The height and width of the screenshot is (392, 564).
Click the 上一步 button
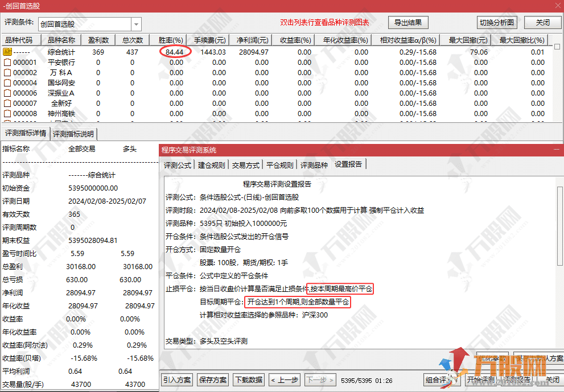285,380
